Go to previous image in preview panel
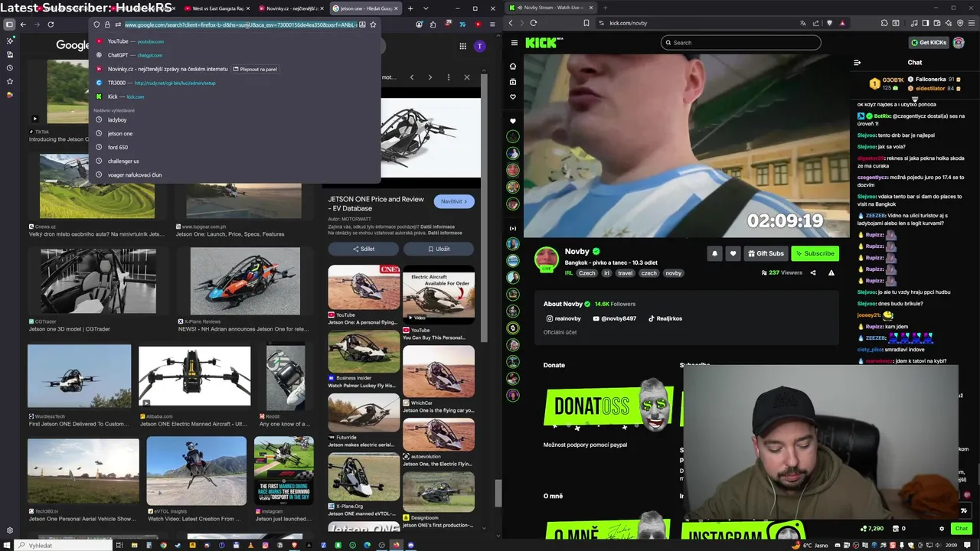This screenshot has width=980, height=551. (x=411, y=77)
